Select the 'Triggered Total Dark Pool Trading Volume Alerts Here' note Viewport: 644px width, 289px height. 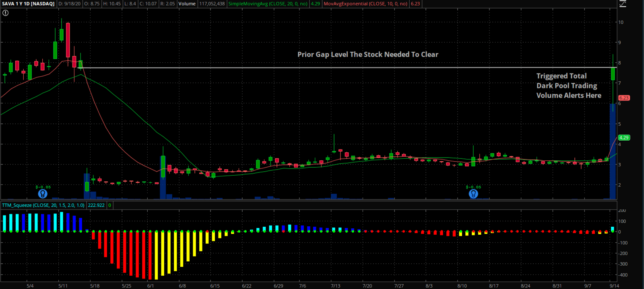[x=569, y=86]
